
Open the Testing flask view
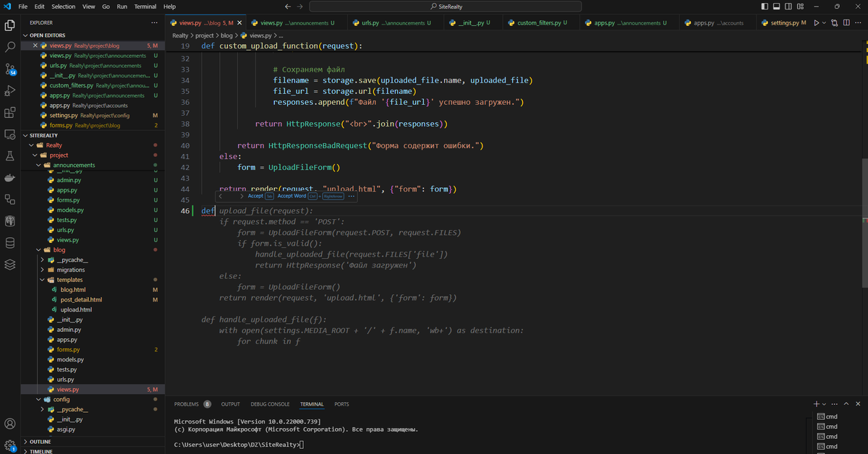pos(10,156)
